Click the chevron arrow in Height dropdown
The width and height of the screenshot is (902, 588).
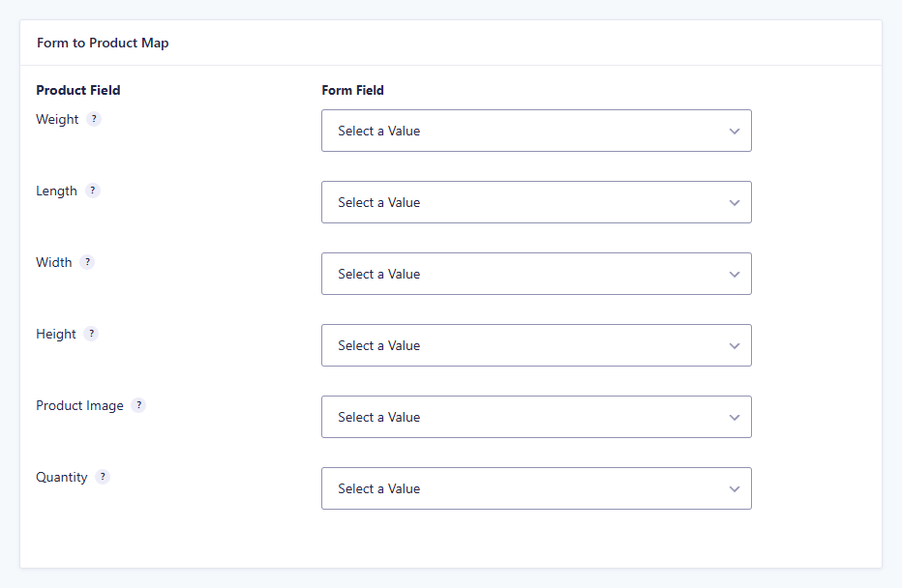(735, 346)
